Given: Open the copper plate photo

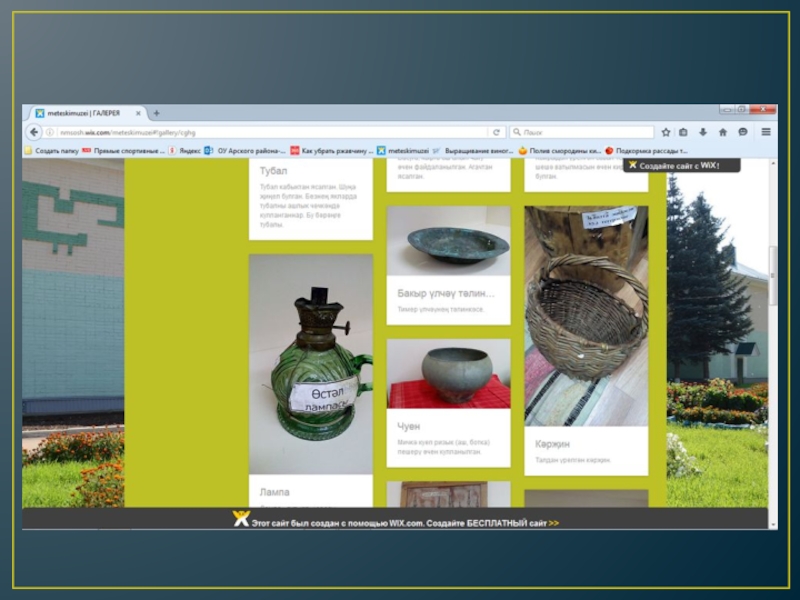Looking at the screenshot, I should pos(448,241).
